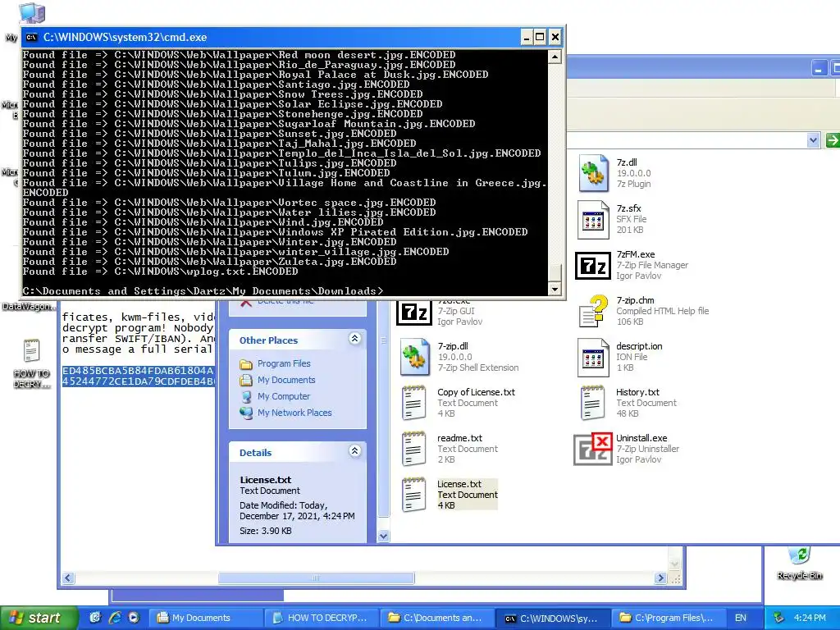The image size is (840, 630).
Task: Click the License.txt file name label
Action: click(459, 484)
